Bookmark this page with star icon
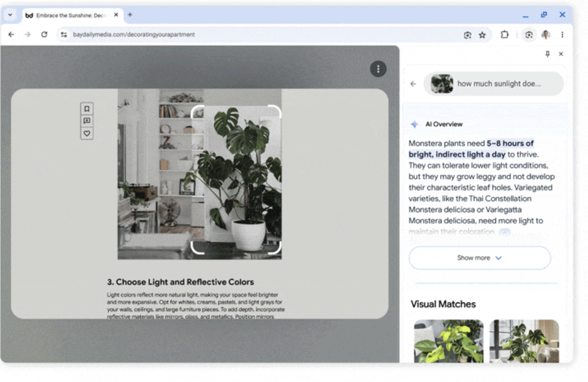 [x=482, y=35]
